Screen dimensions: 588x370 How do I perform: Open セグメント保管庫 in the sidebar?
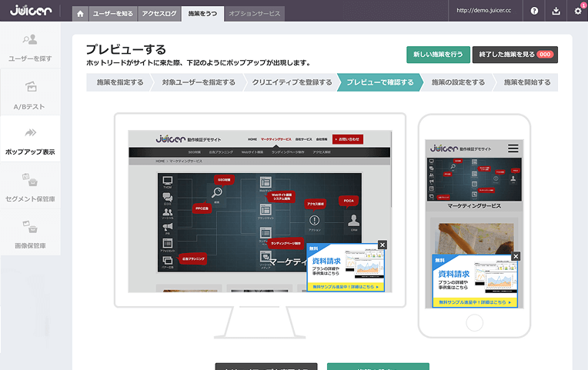(x=30, y=188)
